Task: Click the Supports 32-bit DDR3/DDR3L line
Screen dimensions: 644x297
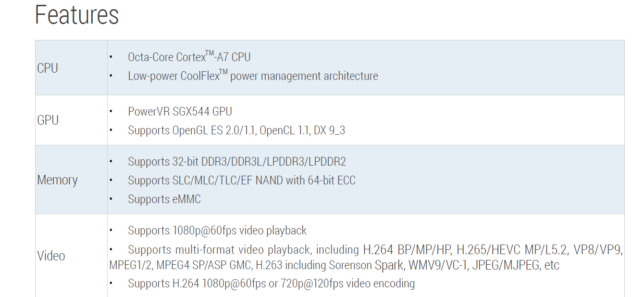Action: tap(236, 162)
